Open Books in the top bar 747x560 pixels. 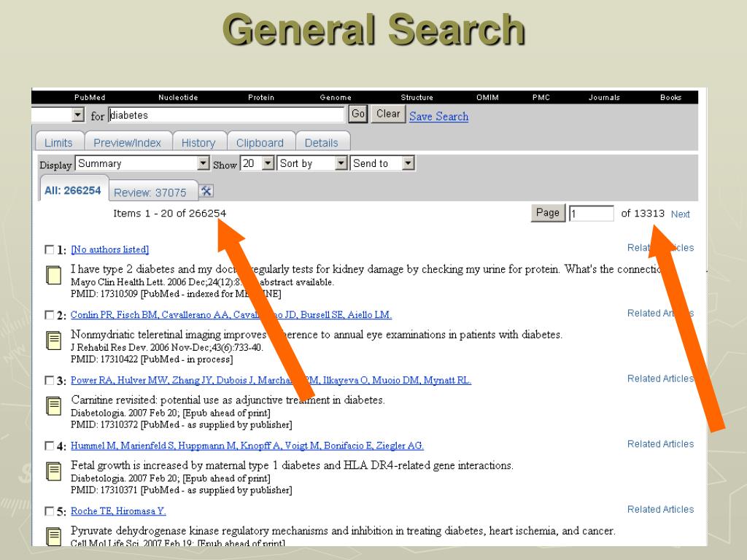[x=671, y=97]
